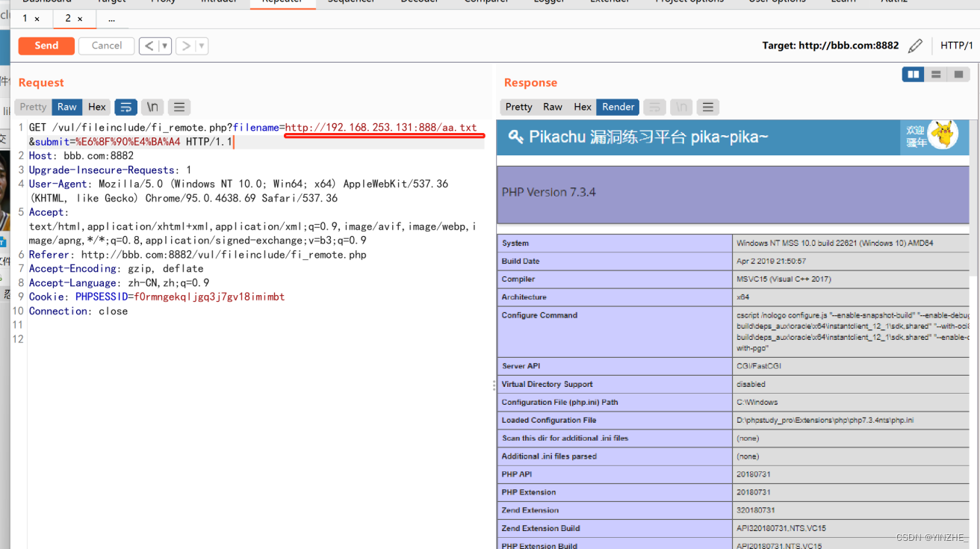Viewport: 980px width, 549px height.
Task: Click the orange Send button
Action: (46, 46)
